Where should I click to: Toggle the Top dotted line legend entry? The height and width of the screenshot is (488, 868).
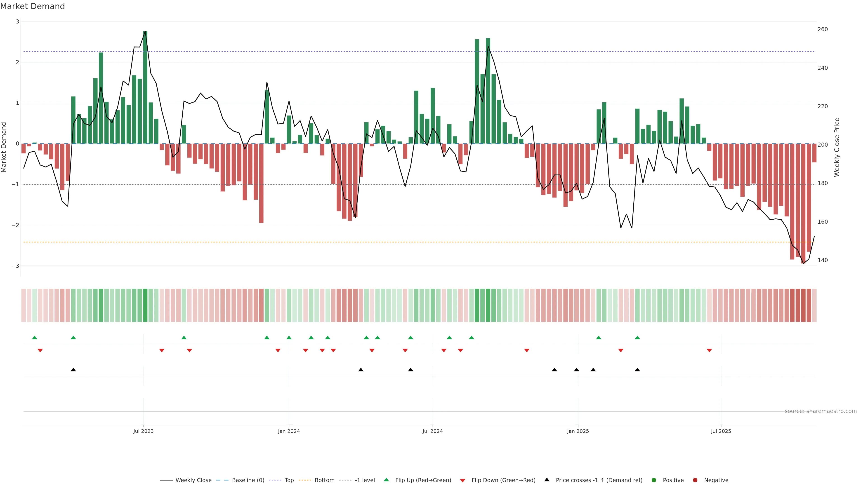(x=289, y=480)
